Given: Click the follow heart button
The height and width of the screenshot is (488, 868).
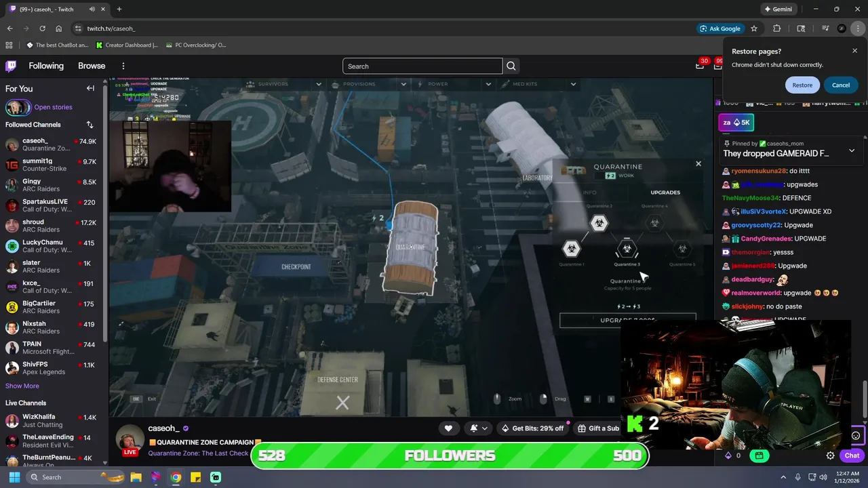Looking at the screenshot, I should coord(448,428).
